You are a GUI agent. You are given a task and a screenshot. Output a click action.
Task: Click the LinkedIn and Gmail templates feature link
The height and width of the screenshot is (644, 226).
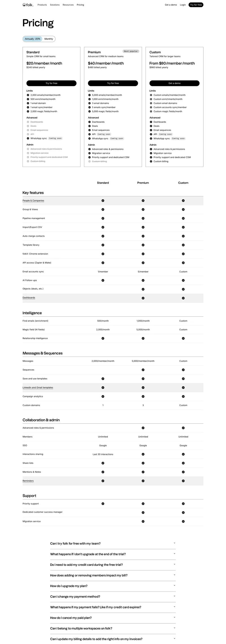point(38,388)
